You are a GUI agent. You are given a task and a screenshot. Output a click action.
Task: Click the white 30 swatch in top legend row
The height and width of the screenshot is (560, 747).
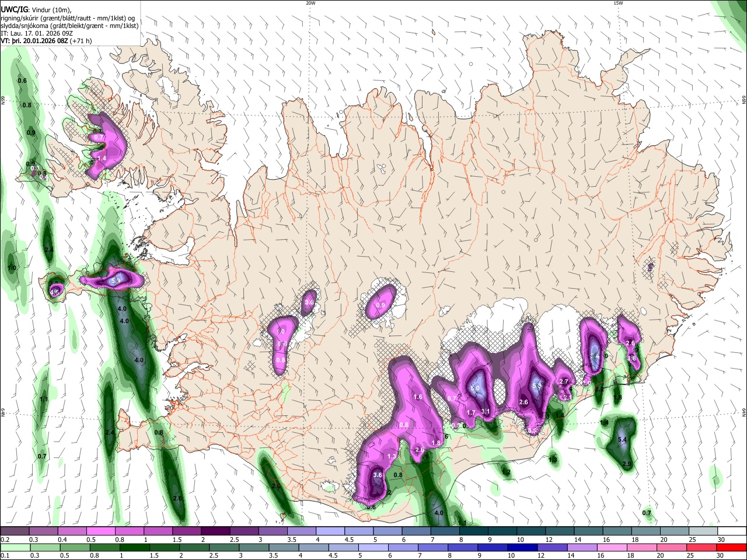click(732, 531)
